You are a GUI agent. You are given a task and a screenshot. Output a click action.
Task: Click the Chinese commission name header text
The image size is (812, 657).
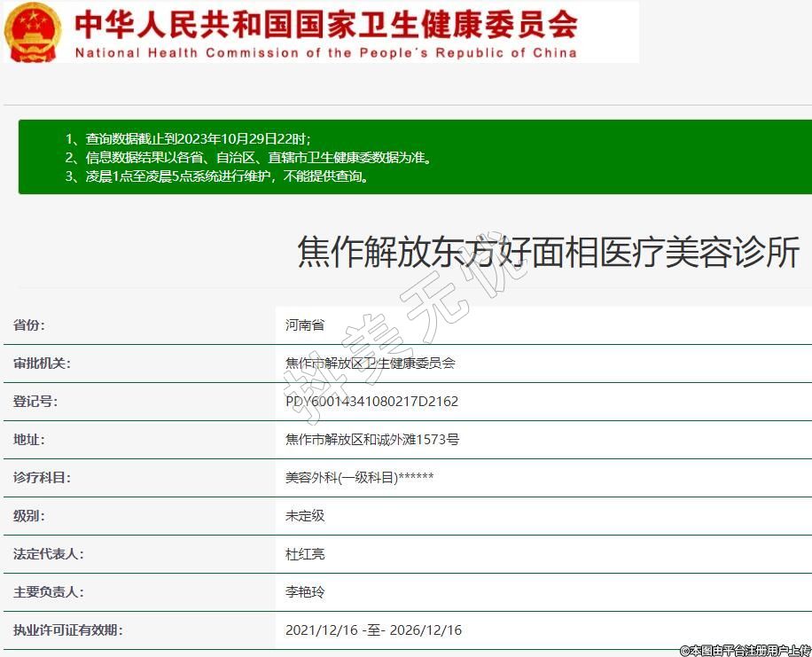coord(325,24)
